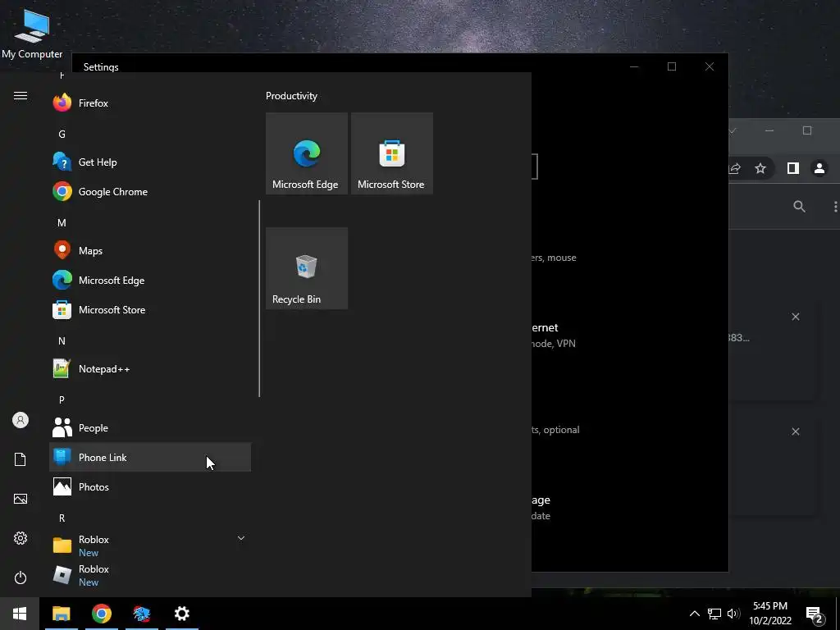Click the Microsoft Store tile
The image size is (840, 630).
click(x=391, y=153)
